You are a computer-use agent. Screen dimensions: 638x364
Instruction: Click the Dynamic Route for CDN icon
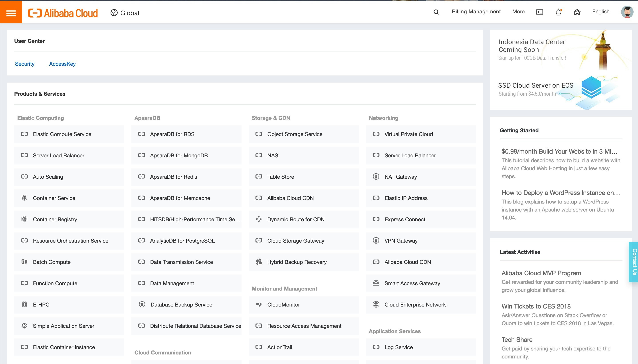point(259,219)
